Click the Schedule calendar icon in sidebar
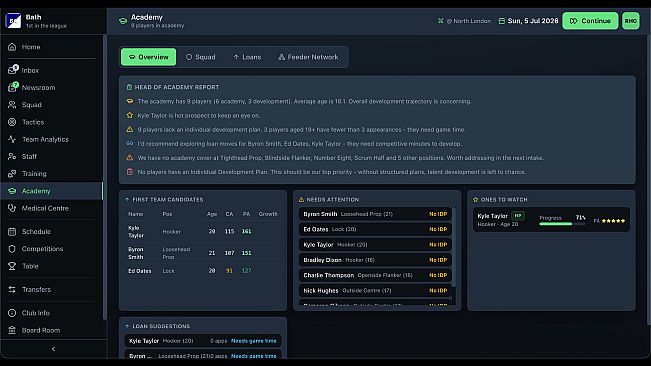The width and height of the screenshot is (651, 366). click(x=12, y=232)
